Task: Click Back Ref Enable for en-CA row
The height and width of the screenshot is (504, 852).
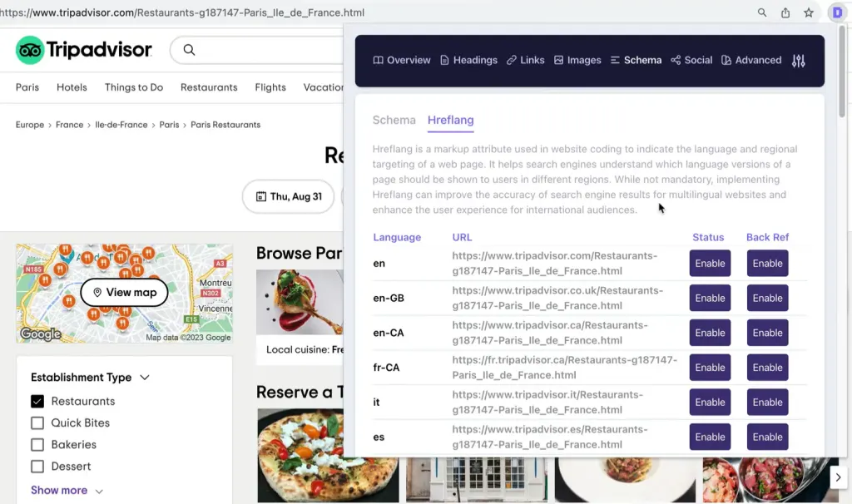Action: point(767,333)
